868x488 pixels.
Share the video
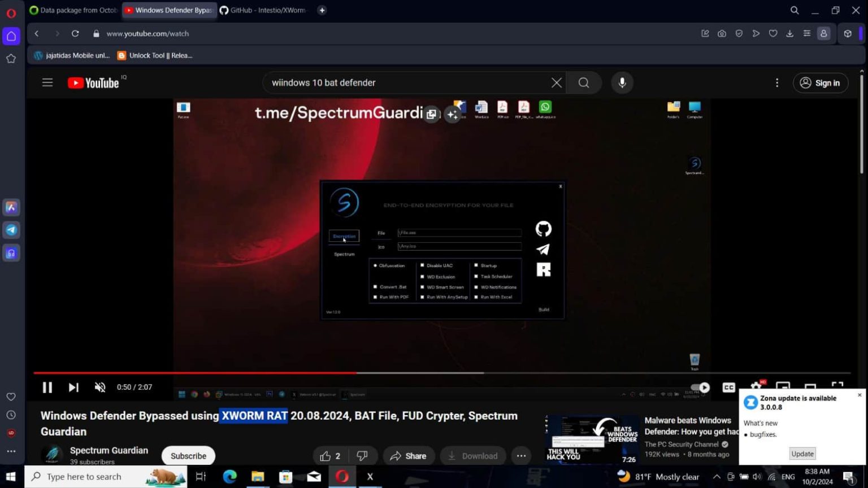[x=408, y=456]
